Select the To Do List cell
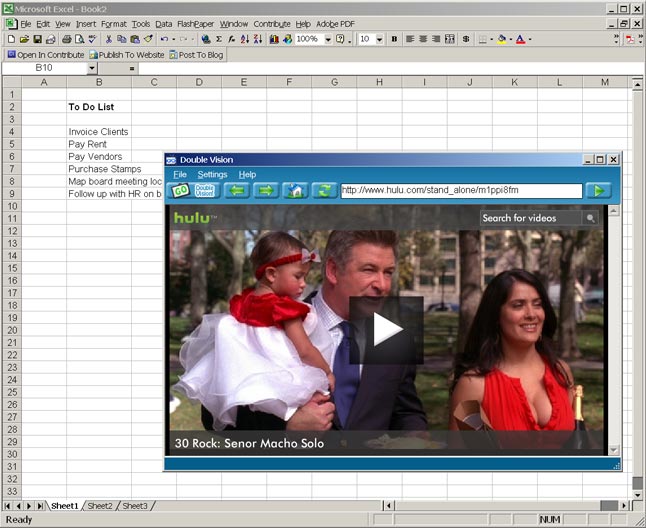 pos(99,107)
